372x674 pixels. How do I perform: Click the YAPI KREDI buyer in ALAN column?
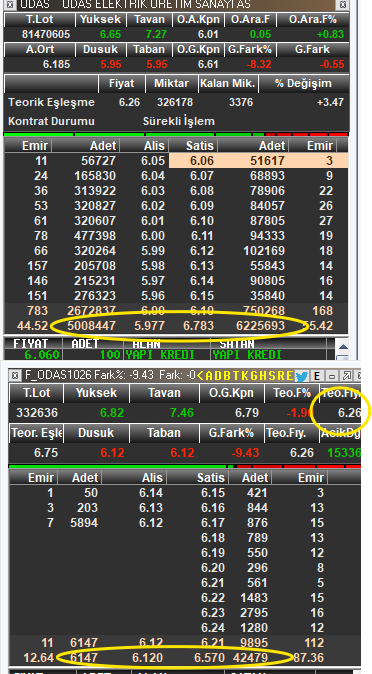coord(160,355)
